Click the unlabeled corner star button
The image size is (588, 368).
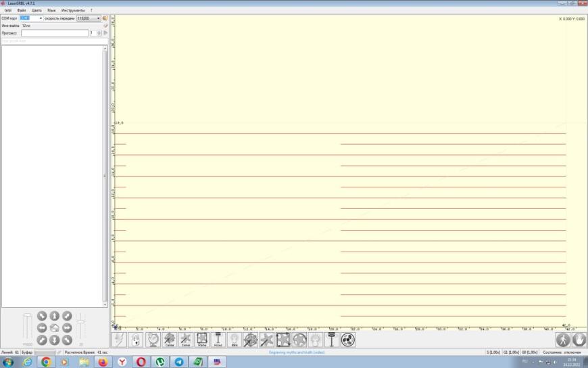click(266, 340)
